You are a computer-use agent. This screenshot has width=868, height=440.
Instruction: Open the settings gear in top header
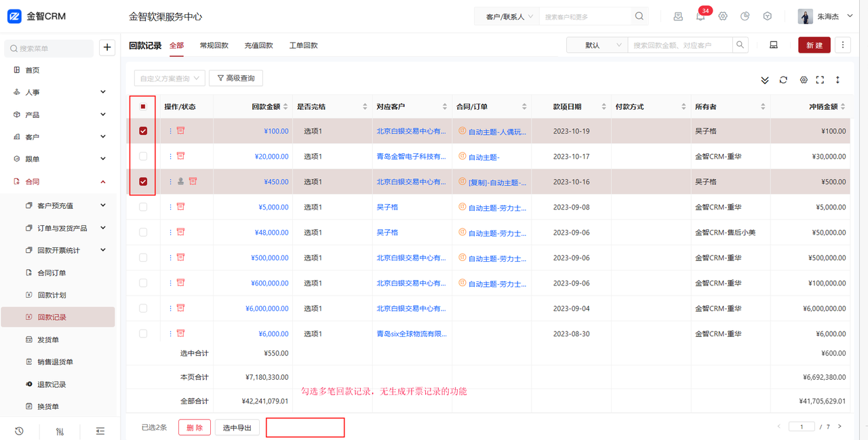[x=723, y=16]
